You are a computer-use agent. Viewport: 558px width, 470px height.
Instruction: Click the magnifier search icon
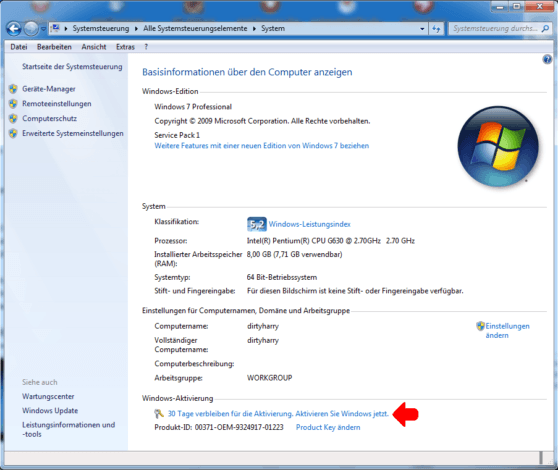point(545,28)
